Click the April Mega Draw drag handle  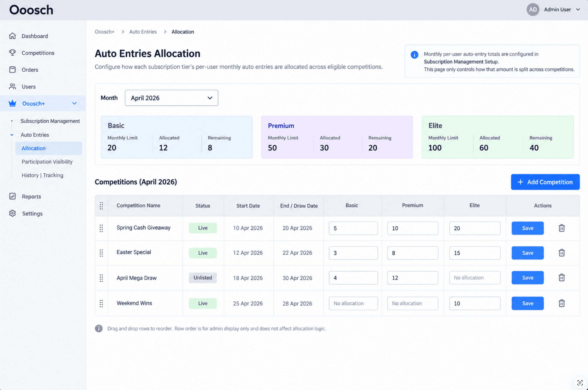[101, 278]
